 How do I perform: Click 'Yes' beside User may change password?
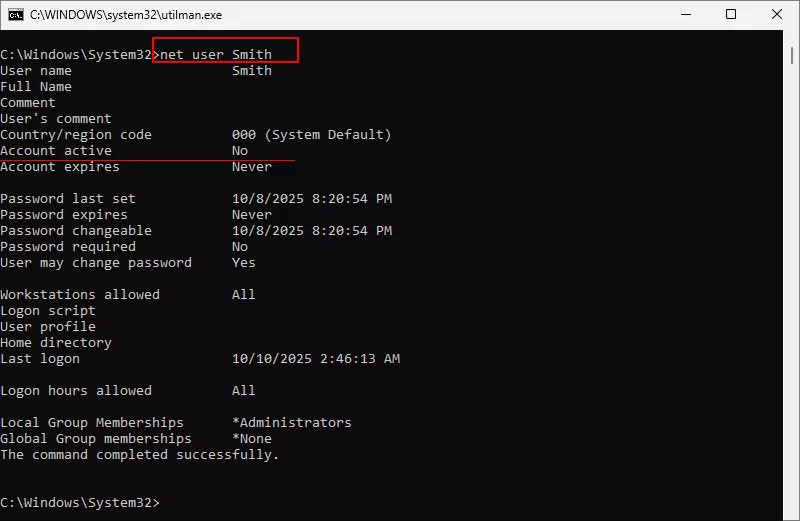pyautogui.click(x=243, y=263)
